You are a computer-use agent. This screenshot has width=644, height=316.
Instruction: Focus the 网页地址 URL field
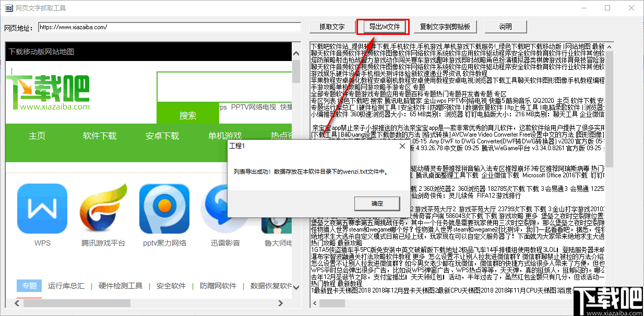click(x=169, y=27)
